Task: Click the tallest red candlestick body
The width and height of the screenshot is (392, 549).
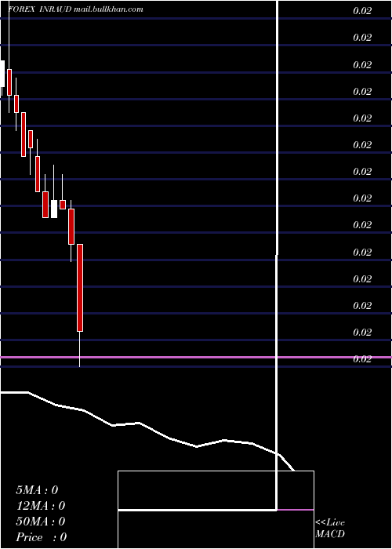Action: 80,288
